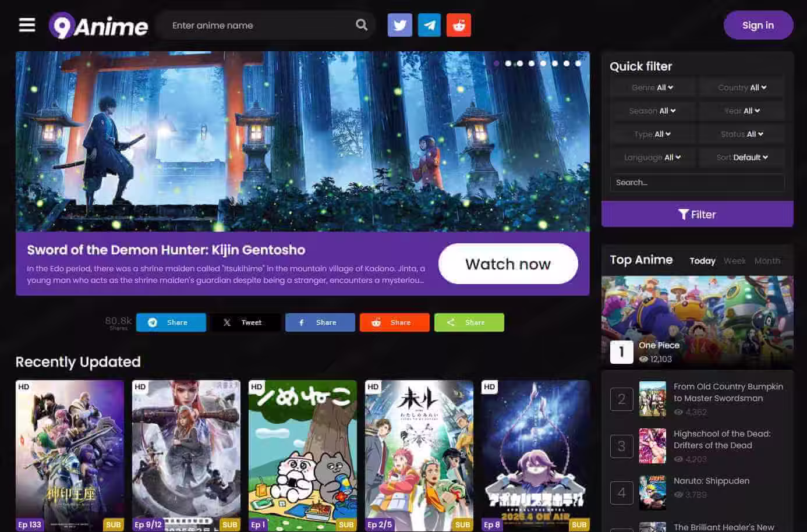Open Naruto: Shippuden entry

[x=712, y=481]
